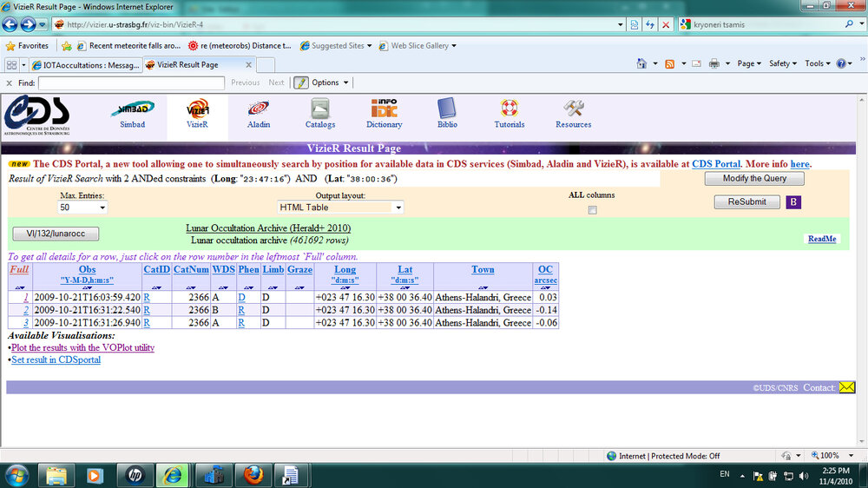868x488 pixels.
Task: Click the Biblio book icon
Action: (447, 109)
